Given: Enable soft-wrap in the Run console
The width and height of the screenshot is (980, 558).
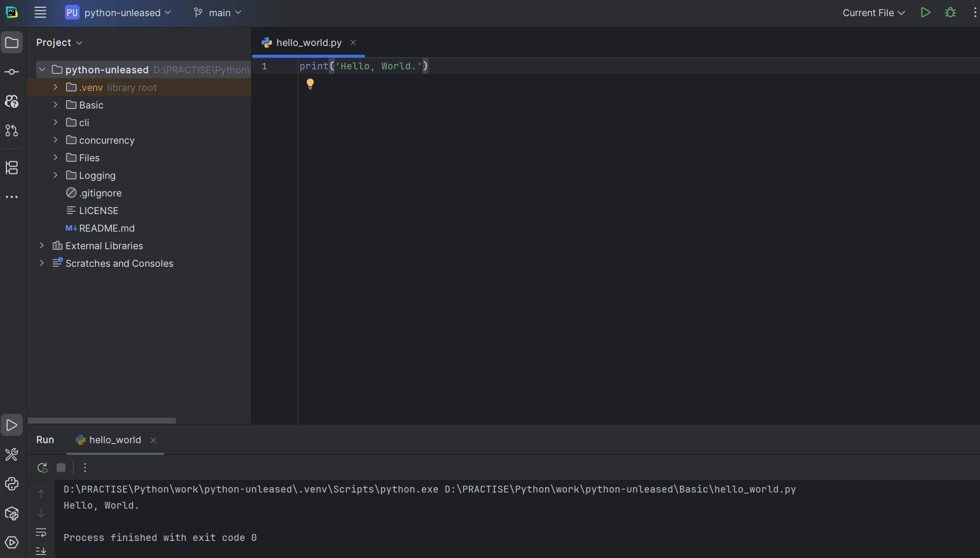Looking at the screenshot, I should coord(41,533).
